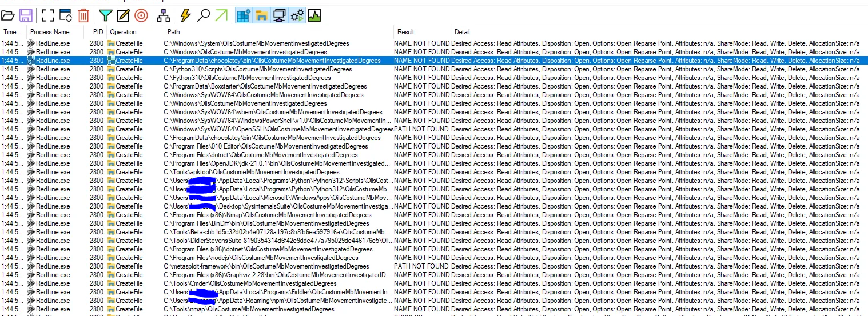The height and width of the screenshot is (316, 868).
Task: Toggle Autoscroll in the toolbar
Action: (x=65, y=15)
